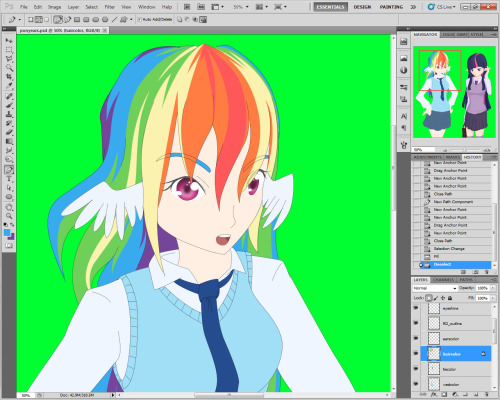
Task: Toggle Quick Mask mode
Action: coord(9,246)
